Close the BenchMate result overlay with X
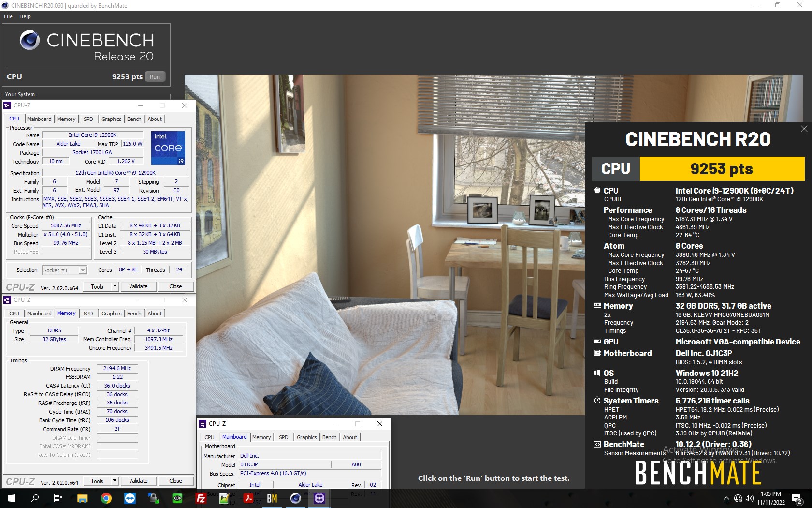The image size is (812, 508). point(804,129)
